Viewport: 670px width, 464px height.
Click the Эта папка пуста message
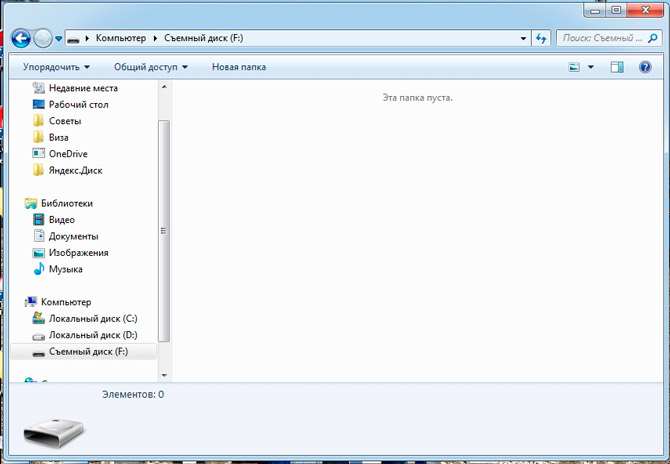(417, 98)
